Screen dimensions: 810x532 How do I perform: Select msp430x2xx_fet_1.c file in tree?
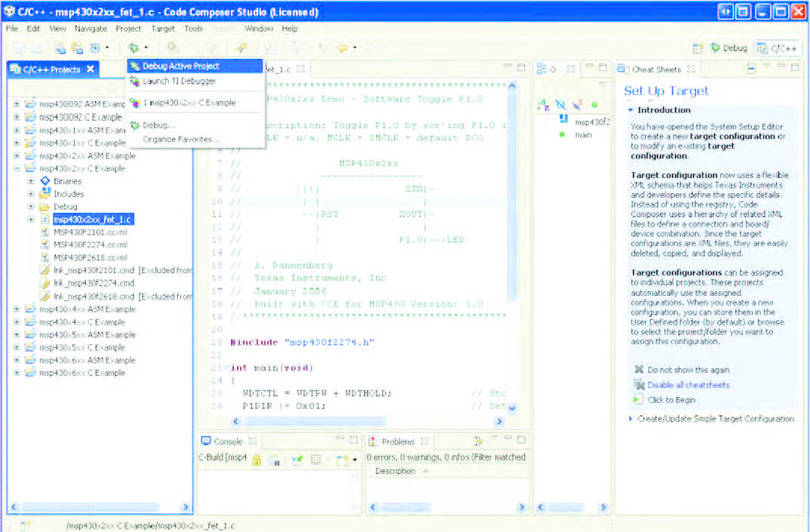click(93, 220)
